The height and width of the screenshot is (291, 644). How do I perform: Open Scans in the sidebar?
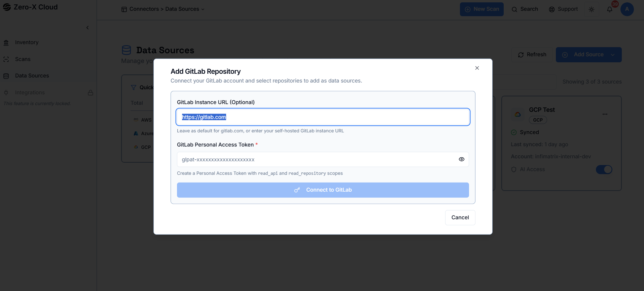[x=48, y=59]
